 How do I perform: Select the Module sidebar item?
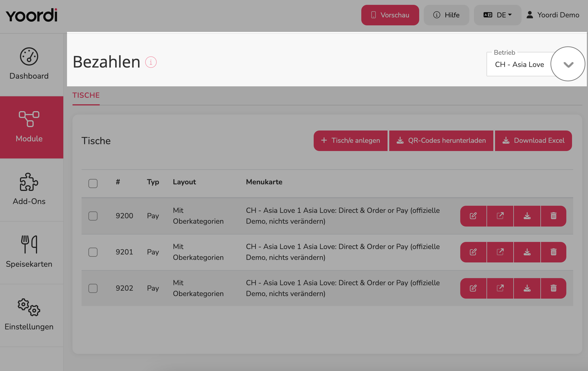32,127
